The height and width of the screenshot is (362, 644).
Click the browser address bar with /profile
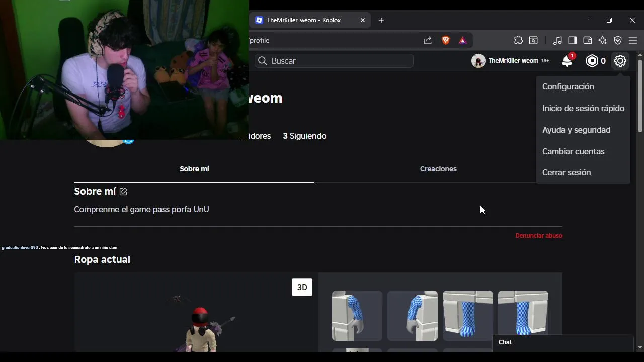coord(335,40)
